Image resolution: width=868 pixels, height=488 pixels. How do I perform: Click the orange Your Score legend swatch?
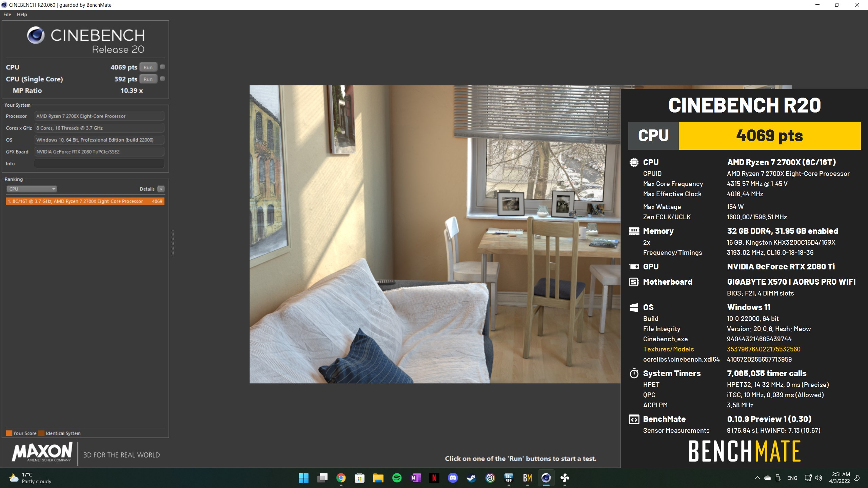click(9, 433)
